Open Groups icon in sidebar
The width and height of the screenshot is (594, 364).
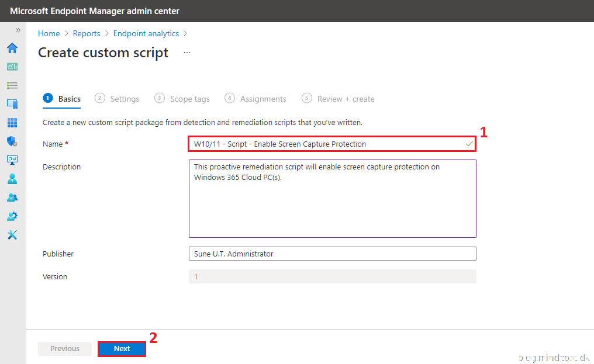pyautogui.click(x=12, y=197)
